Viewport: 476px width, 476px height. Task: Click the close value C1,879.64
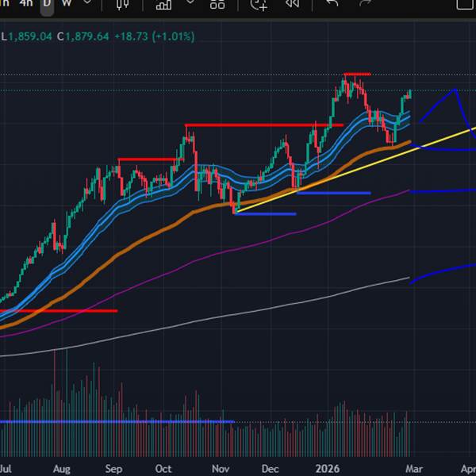[83, 36]
